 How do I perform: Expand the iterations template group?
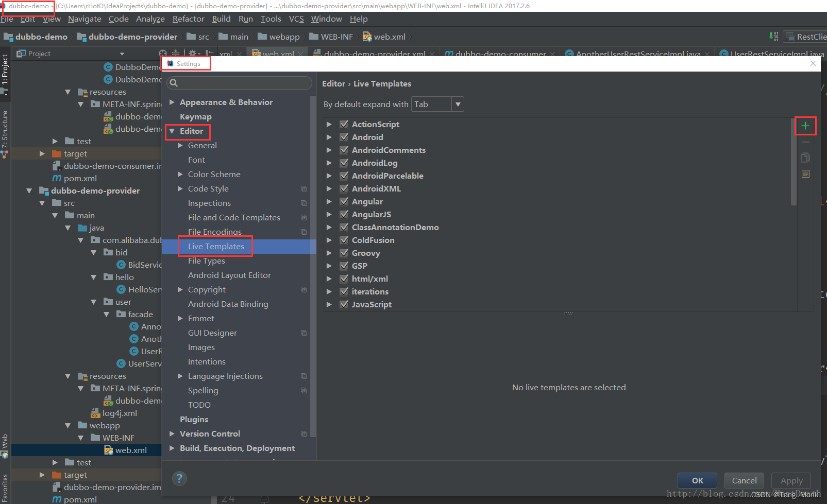[x=329, y=291]
